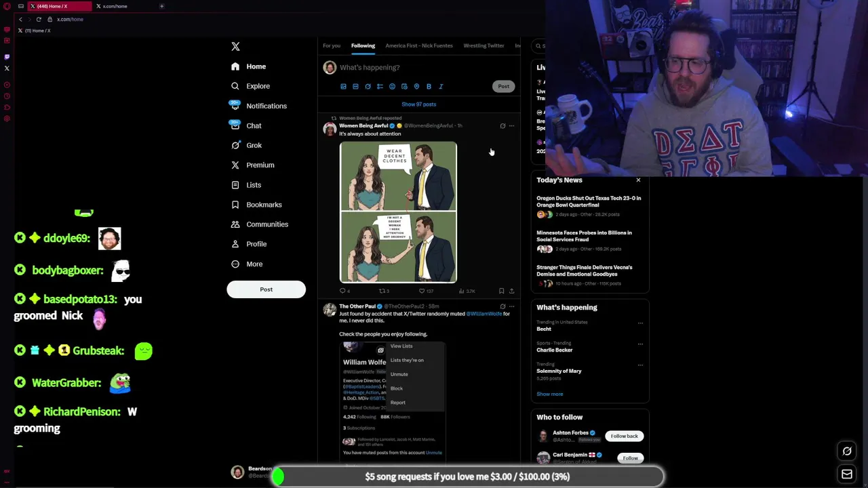868x488 pixels.
Task: Open options for Becht trending topic
Action: pyautogui.click(x=640, y=323)
